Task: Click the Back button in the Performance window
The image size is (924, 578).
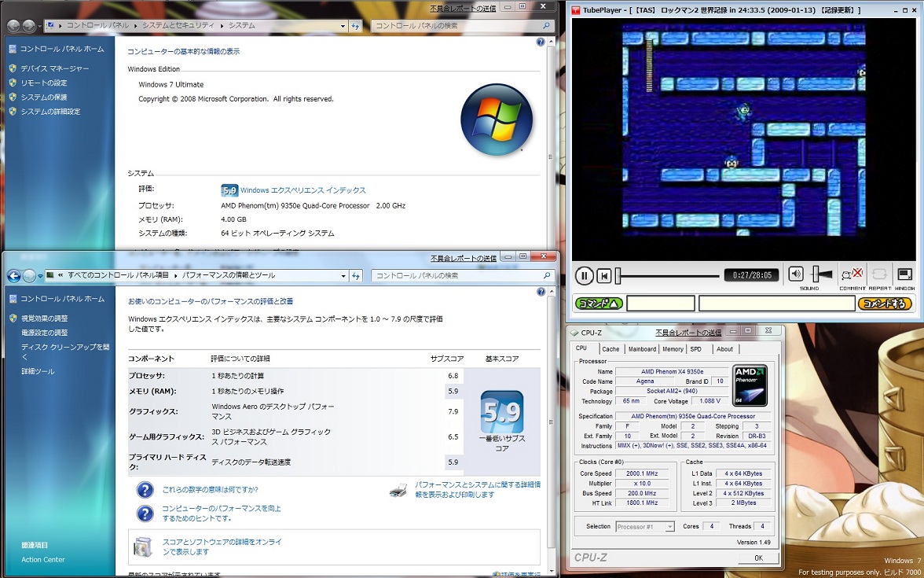Action: pyautogui.click(x=13, y=275)
